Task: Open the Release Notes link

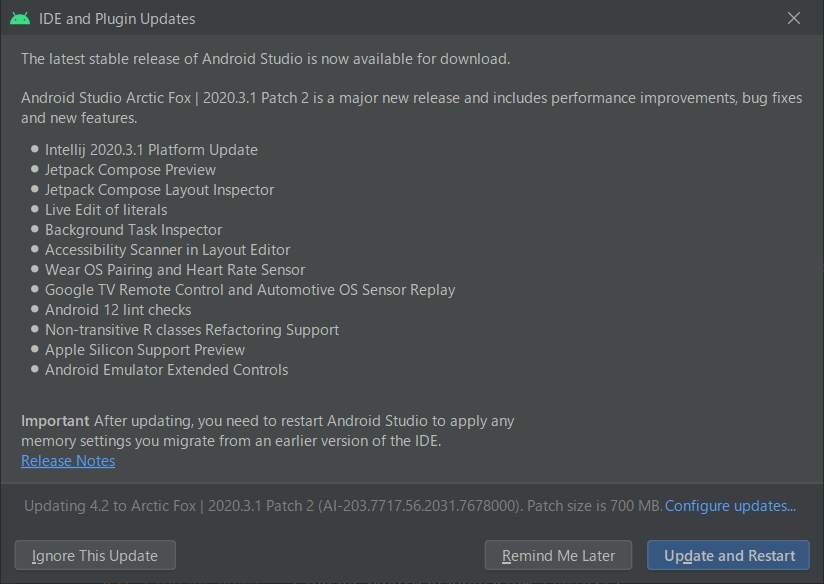Action: click(68, 461)
